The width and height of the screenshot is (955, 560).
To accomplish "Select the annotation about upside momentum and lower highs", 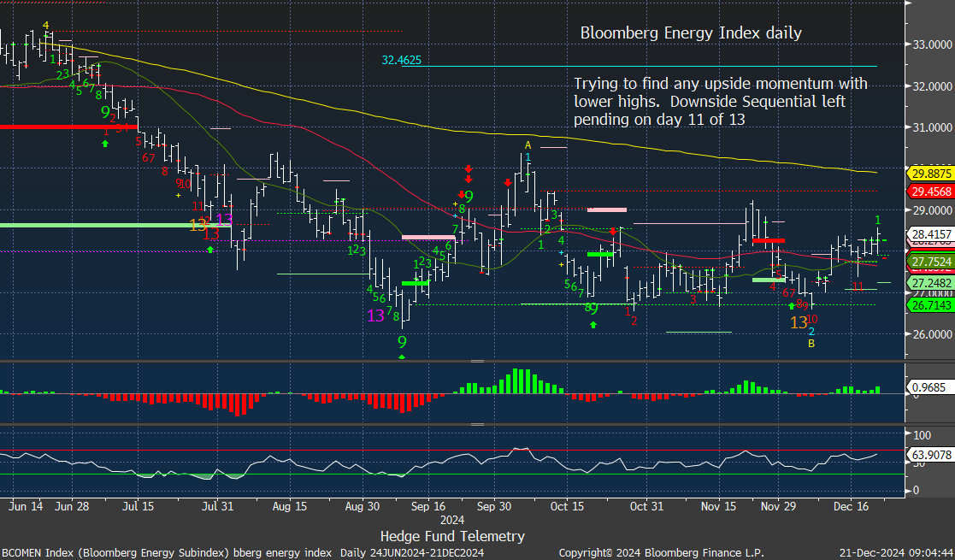I will tap(721, 101).
